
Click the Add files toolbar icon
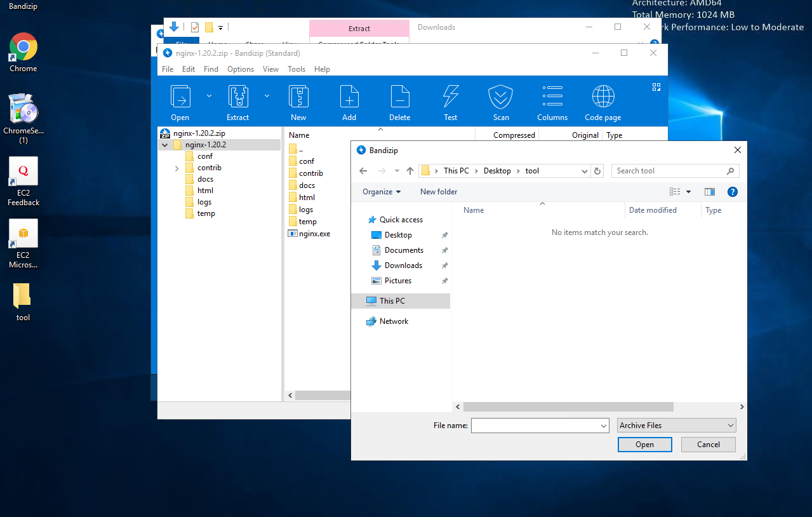pos(349,97)
